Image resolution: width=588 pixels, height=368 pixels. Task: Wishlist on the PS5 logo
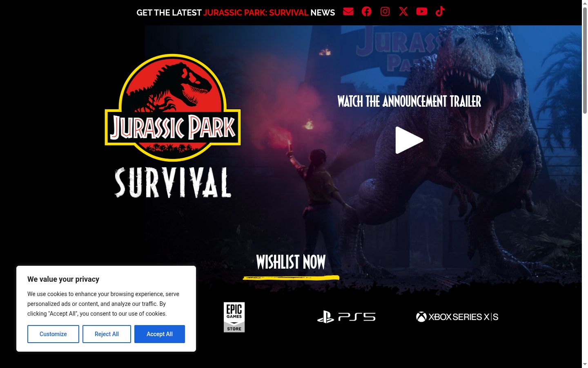click(346, 317)
